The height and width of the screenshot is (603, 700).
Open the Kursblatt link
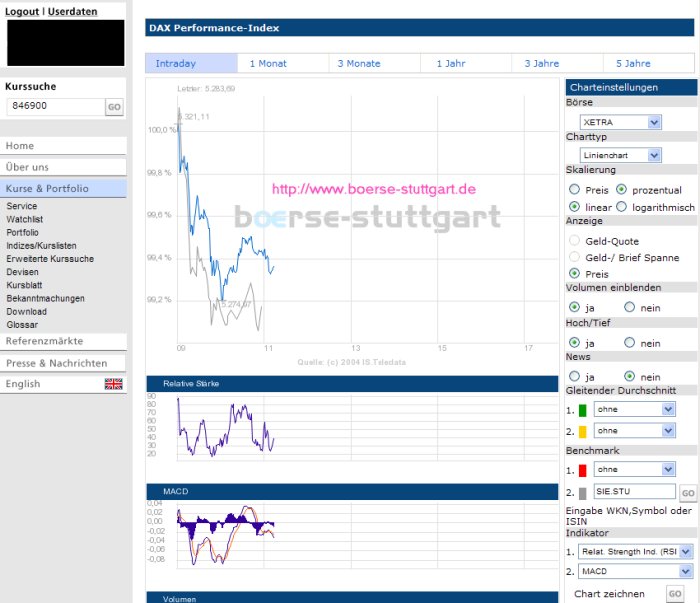point(24,285)
